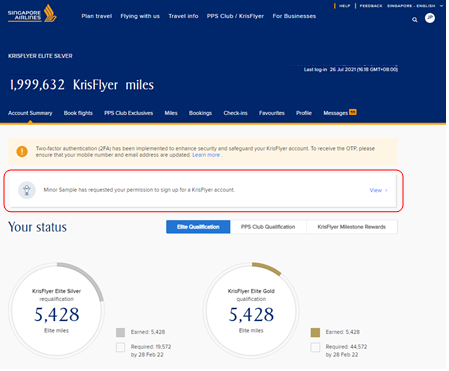The height and width of the screenshot is (371, 449).
Task: Open the PPS Club / KrisFlyer menu
Action: (235, 16)
